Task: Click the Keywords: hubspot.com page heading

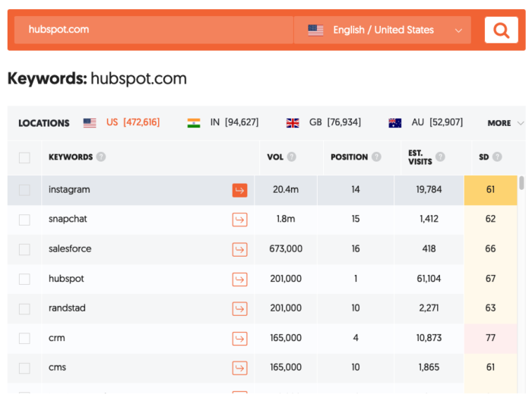Action: point(97,79)
